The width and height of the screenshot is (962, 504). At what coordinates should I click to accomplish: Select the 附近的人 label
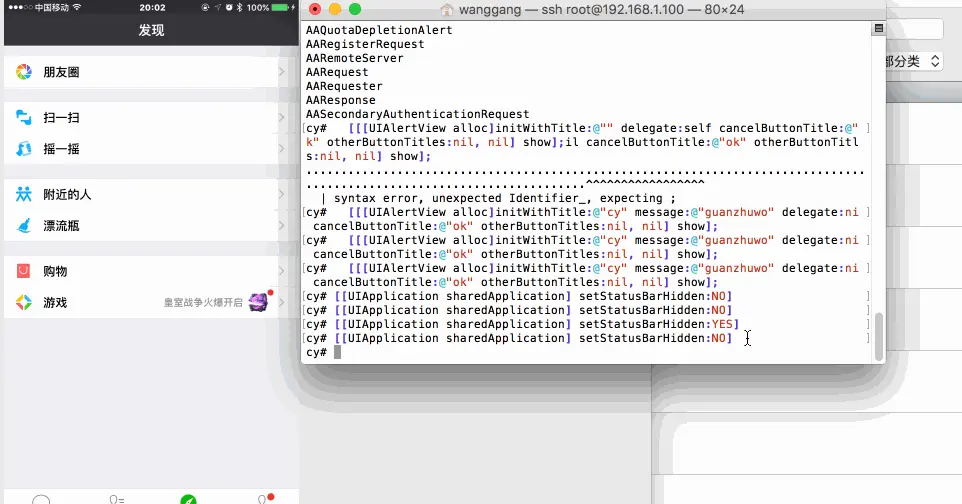(67, 194)
